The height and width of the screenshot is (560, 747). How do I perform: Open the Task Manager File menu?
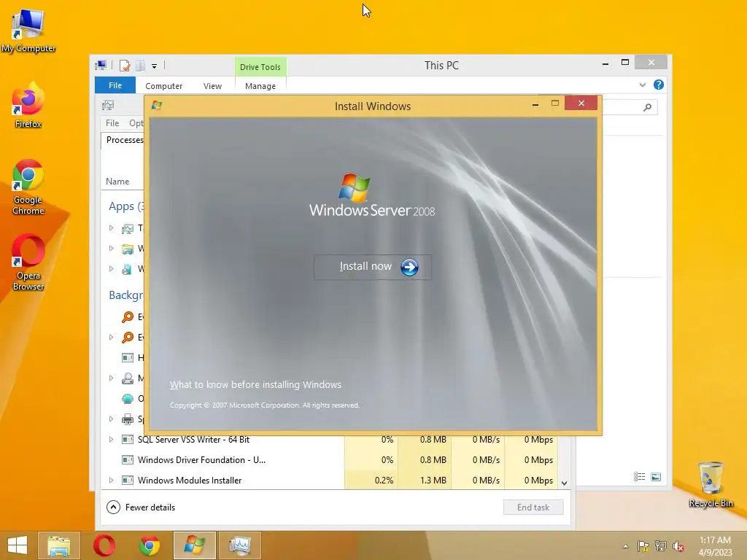[112, 122]
